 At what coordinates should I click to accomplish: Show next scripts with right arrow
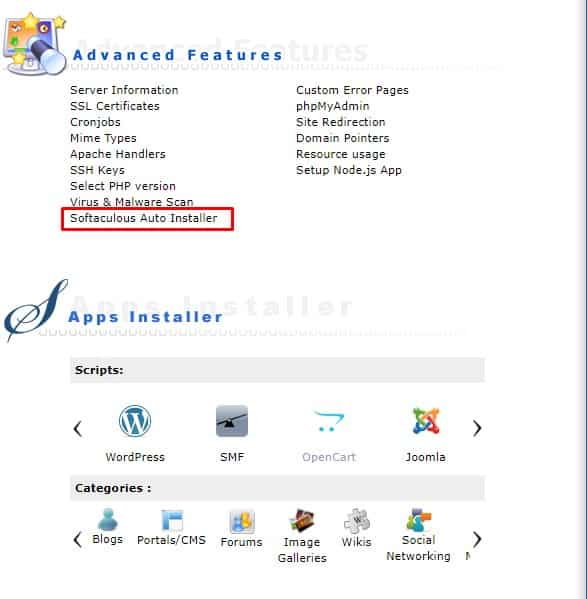[x=477, y=428]
